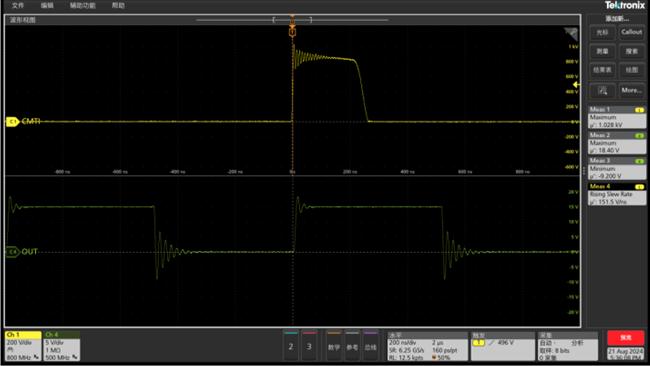Open the third menu in the menu bar

pos(82,5)
